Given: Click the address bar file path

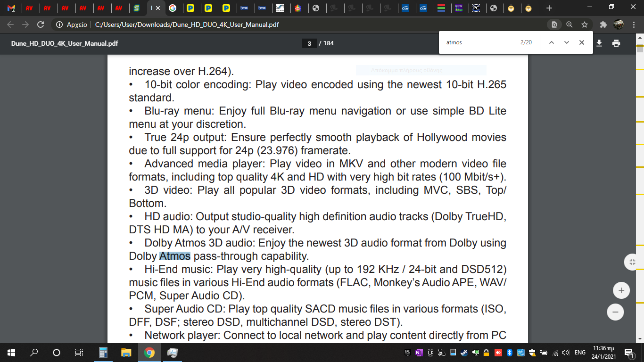Looking at the screenshot, I should tap(187, 25).
